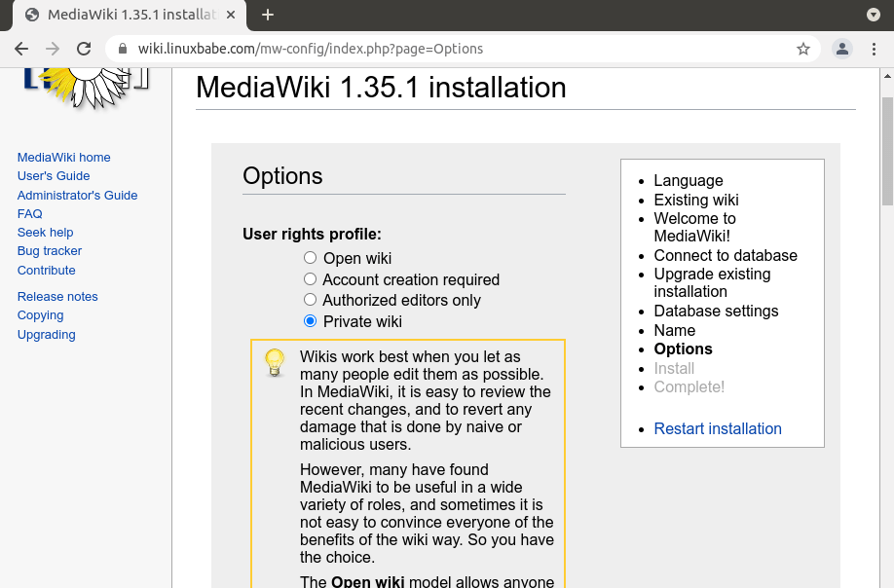Switch to the MediaWiki installation tab
The height and width of the screenshot is (588, 894).
[x=127, y=15]
